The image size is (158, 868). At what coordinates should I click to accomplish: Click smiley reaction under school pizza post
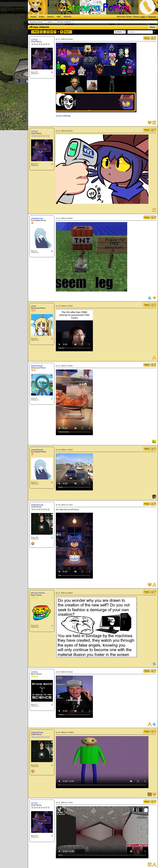(154, 441)
